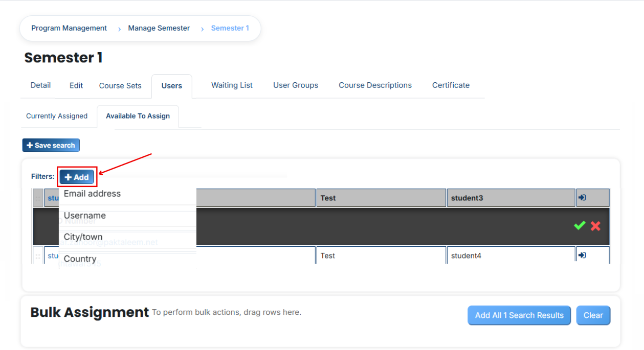Navigate to Program Management breadcrumb
This screenshot has height=350, width=644.
[x=69, y=28]
